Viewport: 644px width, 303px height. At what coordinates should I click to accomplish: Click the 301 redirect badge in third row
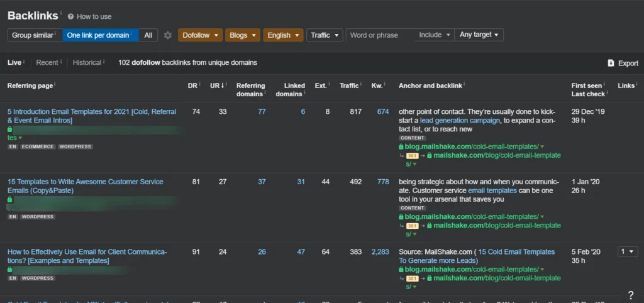(412, 278)
